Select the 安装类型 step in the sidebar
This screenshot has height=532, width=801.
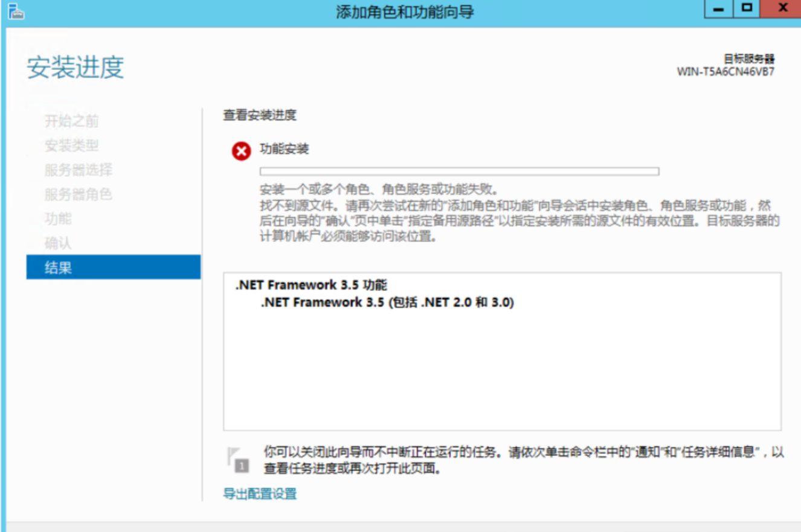(x=71, y=146)
